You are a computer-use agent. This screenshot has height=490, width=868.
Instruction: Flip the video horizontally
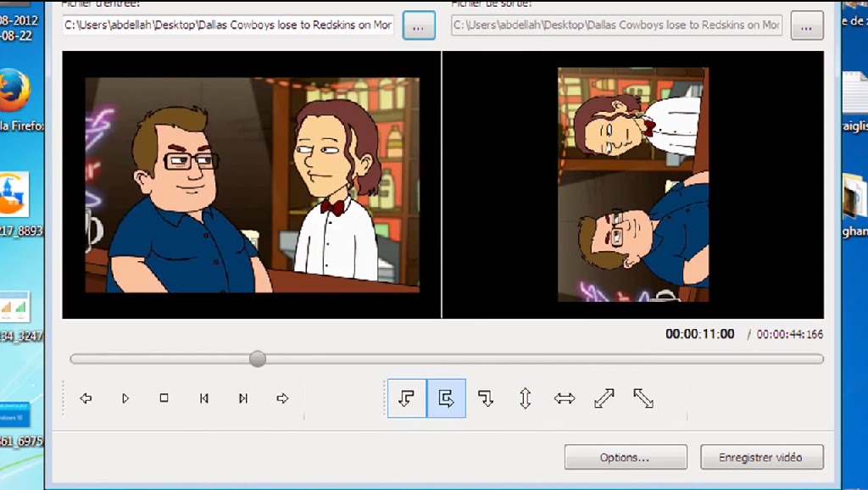[x=565, y=398]
